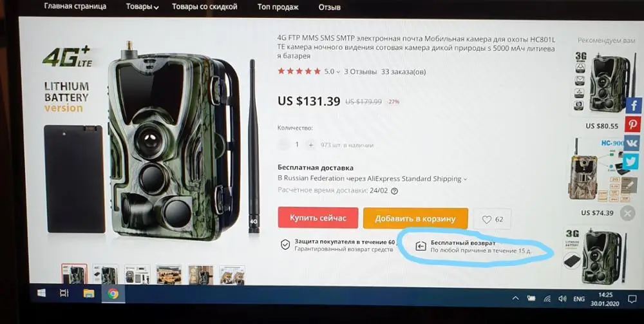Expand the 5.0 rating breakdown chevron

point(338,72)
